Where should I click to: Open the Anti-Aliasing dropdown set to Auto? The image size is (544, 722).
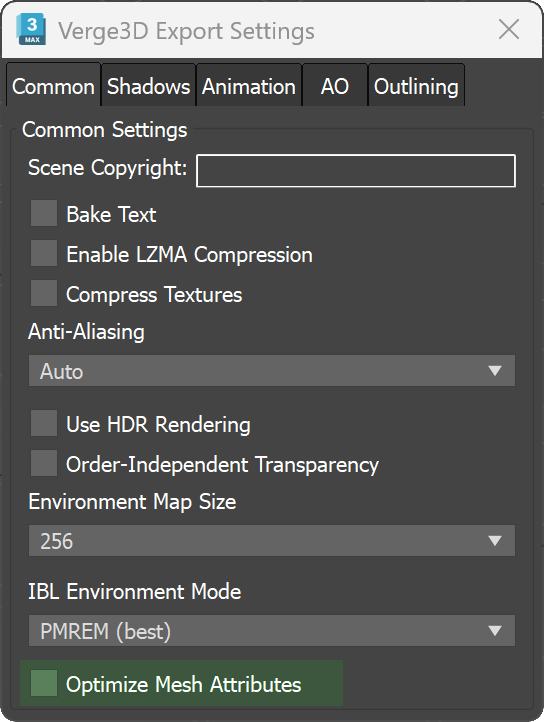point(272,371)
